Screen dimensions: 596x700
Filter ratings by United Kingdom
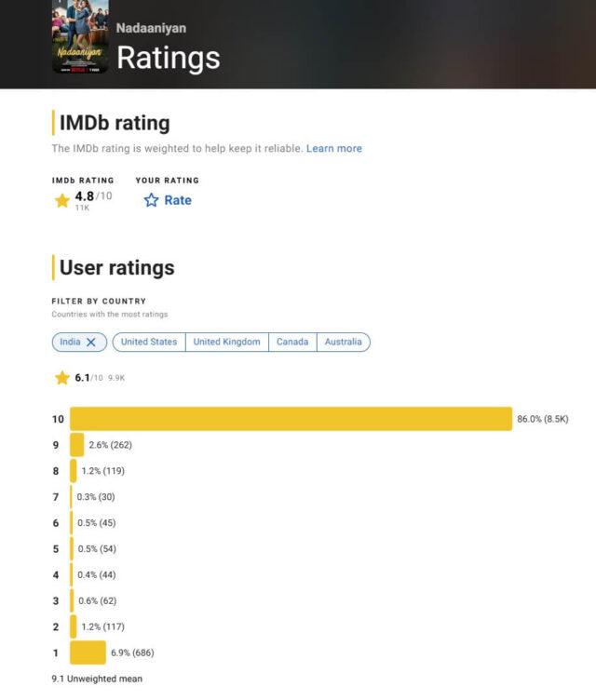(226, 343)
